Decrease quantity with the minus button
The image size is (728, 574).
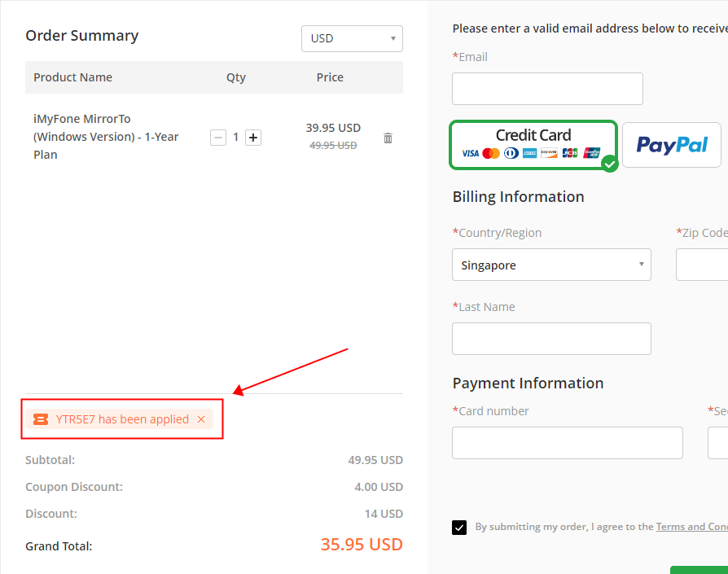pos(218,138)
